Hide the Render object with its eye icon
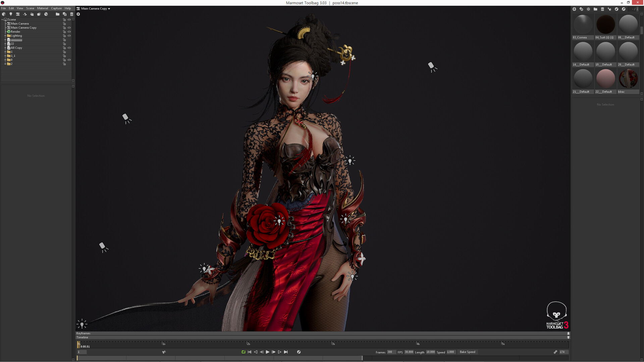This screenshot has width=644, height=362. coord(69,32)
